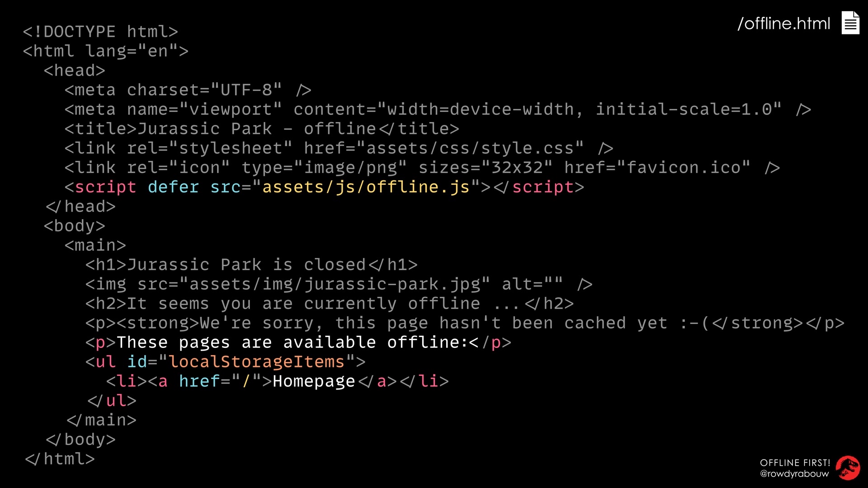This screenshot has height=488, width=868.
Task: Click the highlighted script opening tag
Action: [x=100, y=187]
